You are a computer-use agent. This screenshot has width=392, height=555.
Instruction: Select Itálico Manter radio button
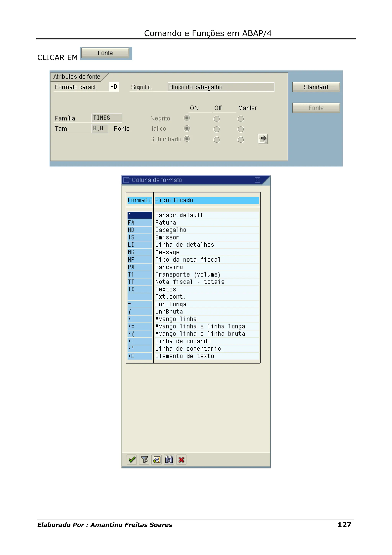coord(241,129)
